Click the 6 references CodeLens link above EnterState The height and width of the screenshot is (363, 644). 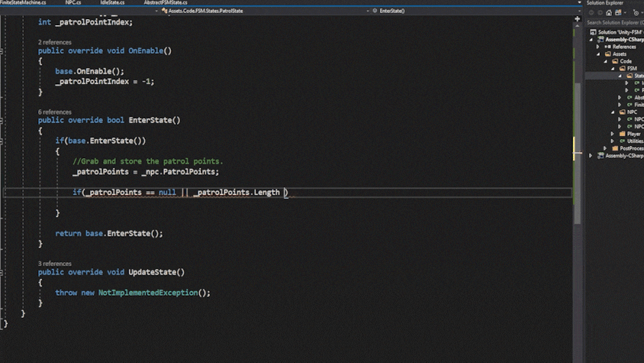(x=55, y=112)
